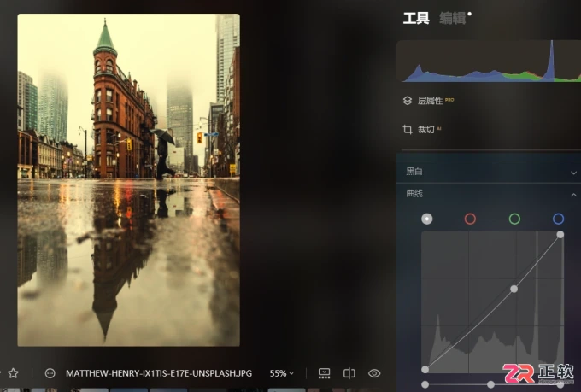This screenshot has width=581, height=392.
Task: Toggle before/after compare view
Action: click(x=349, y=373)
